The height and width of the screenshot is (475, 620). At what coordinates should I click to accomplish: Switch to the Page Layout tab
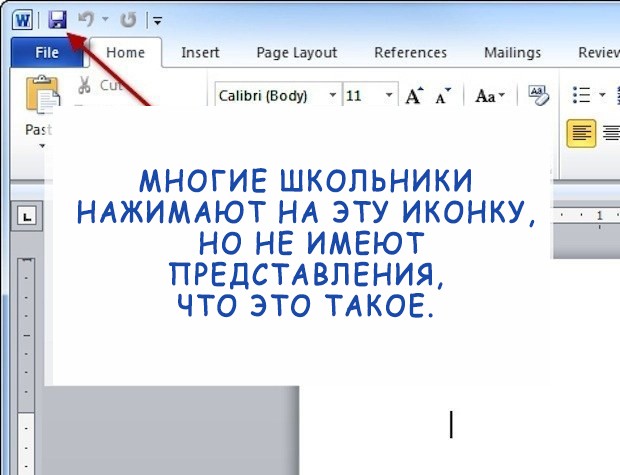click(x=296, y=53)
